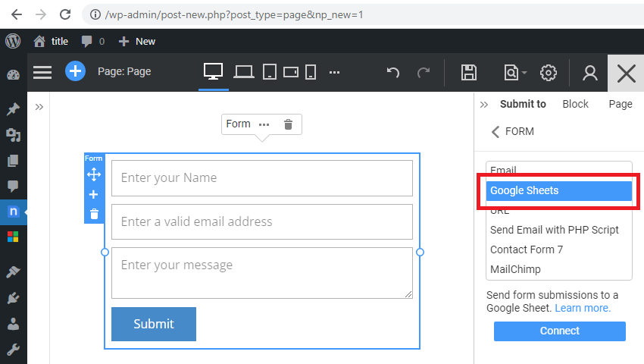Open the Media sidebar icon

pyautogui.click(x=13, y=135)
